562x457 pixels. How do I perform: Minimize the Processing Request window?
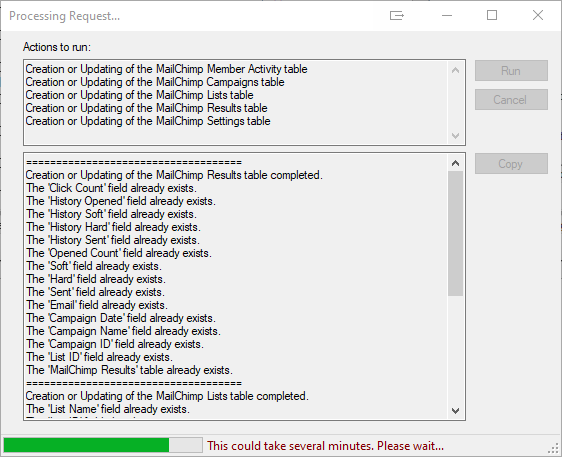[x=447, y=15]
